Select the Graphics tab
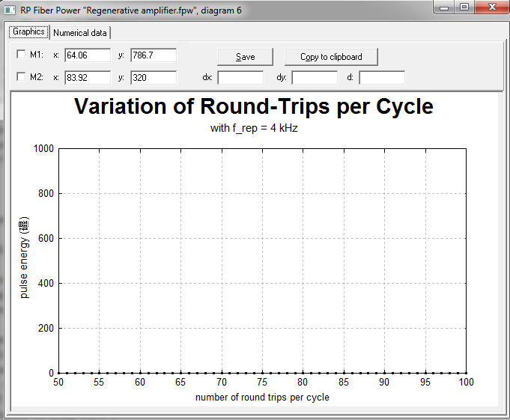 pyautogui.click(x=28, y=32)
